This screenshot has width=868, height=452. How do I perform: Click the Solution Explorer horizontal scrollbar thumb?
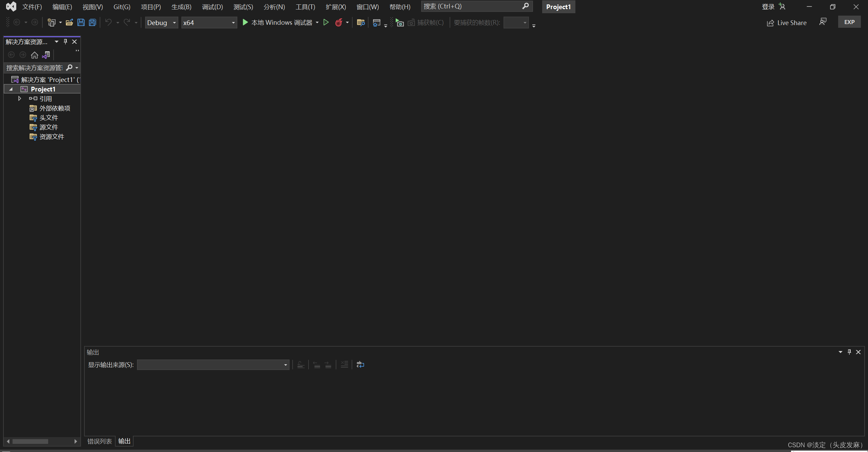(x=30, y=441)
